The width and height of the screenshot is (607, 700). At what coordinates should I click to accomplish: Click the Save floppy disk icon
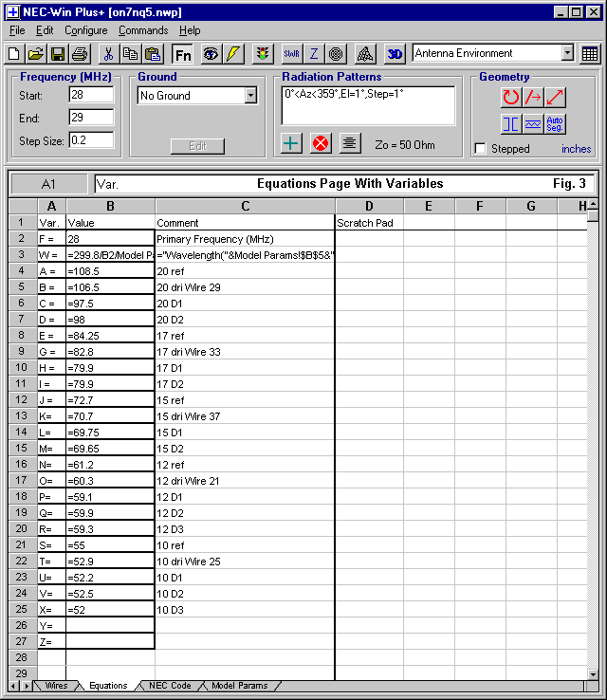(57, 54)
